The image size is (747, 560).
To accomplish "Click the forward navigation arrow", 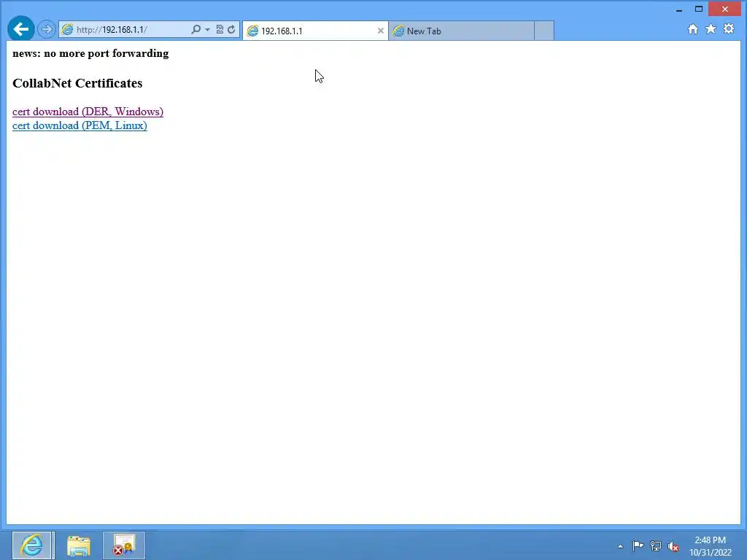I will 46,29.
